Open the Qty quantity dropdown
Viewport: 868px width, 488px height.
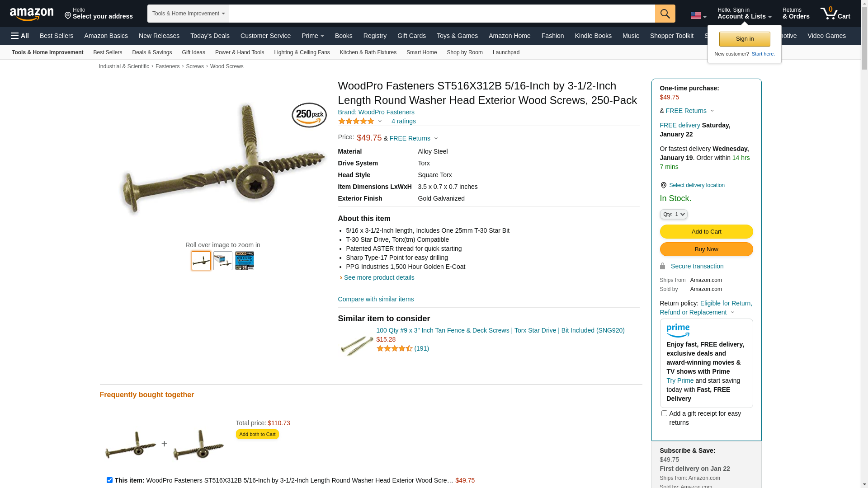click(674, 214)
